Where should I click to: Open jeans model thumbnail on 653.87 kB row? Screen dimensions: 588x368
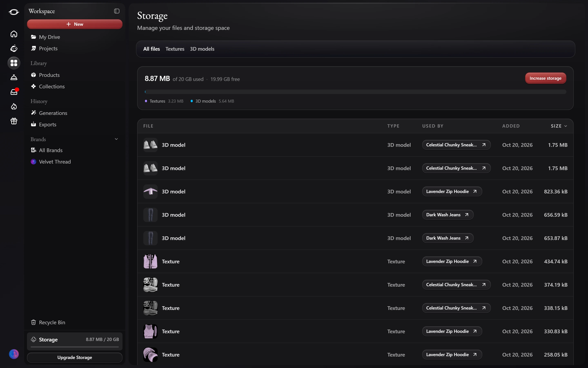(150, 238)
